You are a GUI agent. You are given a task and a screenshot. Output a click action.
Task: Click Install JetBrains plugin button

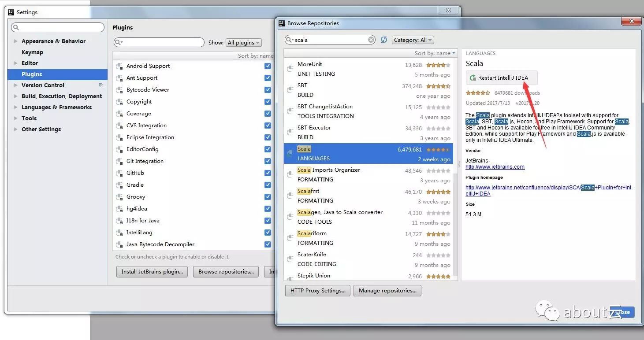(152, 272)
